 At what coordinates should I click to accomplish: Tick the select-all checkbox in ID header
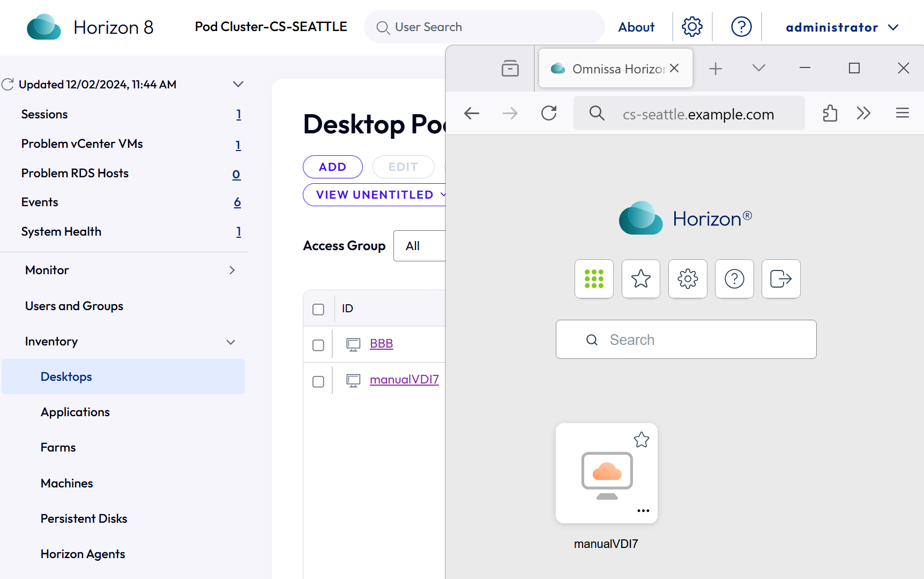click(318, 310)
